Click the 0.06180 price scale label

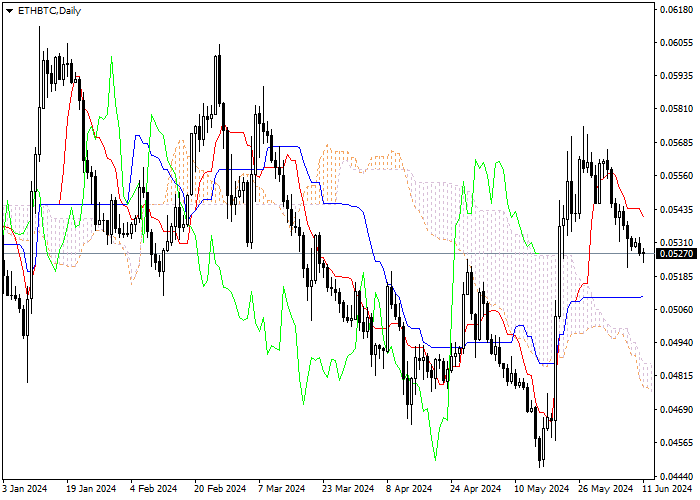point(676,9)
